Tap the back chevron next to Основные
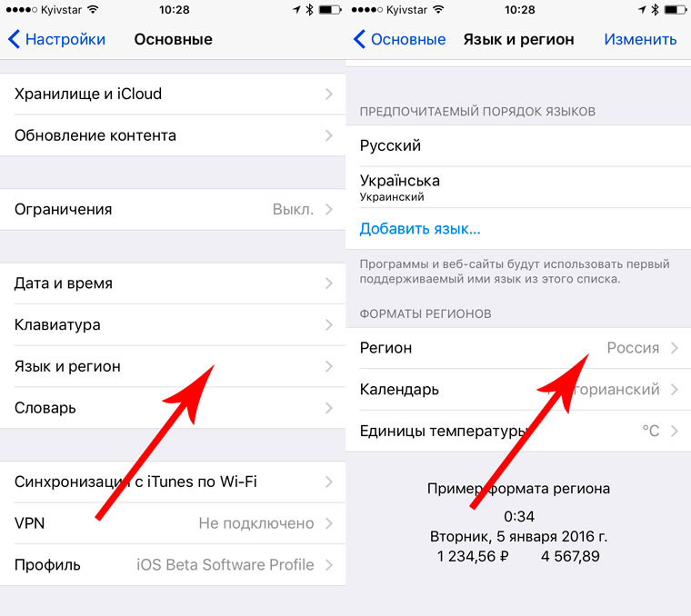Viewport: 691px width, 616px height. 359,39
